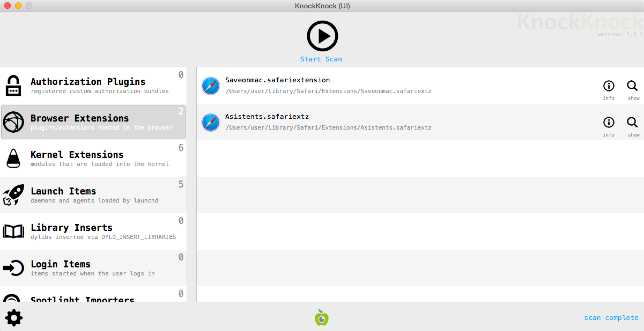Minimize window with yellow button
This screenshot has height=331, width=644.
point(18,6)
